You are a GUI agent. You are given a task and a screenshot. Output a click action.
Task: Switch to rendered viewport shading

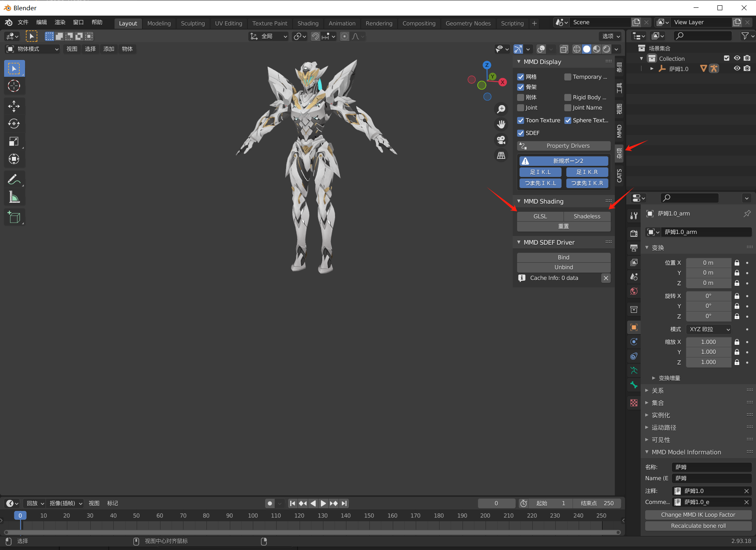point(607,49)
